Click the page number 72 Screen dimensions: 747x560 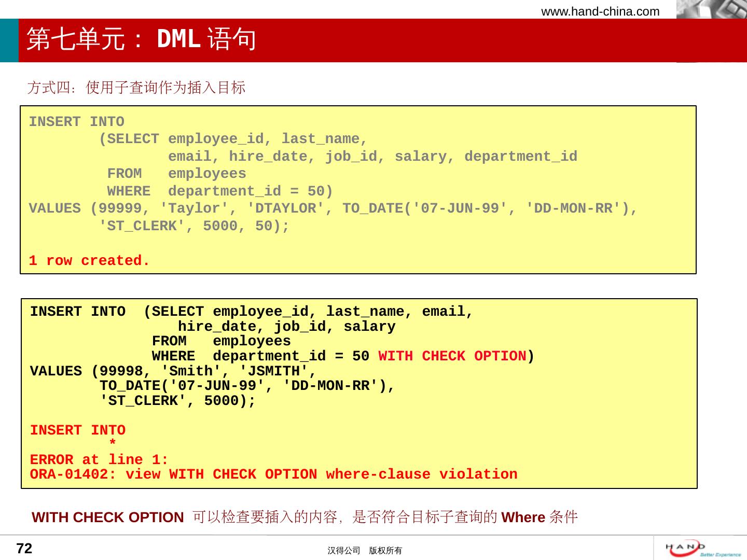24,549
